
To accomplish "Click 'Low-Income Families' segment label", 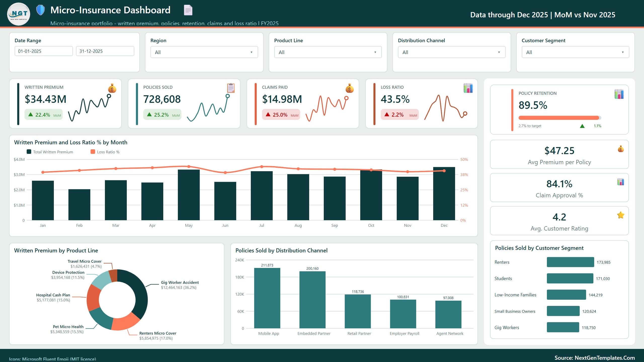I will [x=515, y=295].
